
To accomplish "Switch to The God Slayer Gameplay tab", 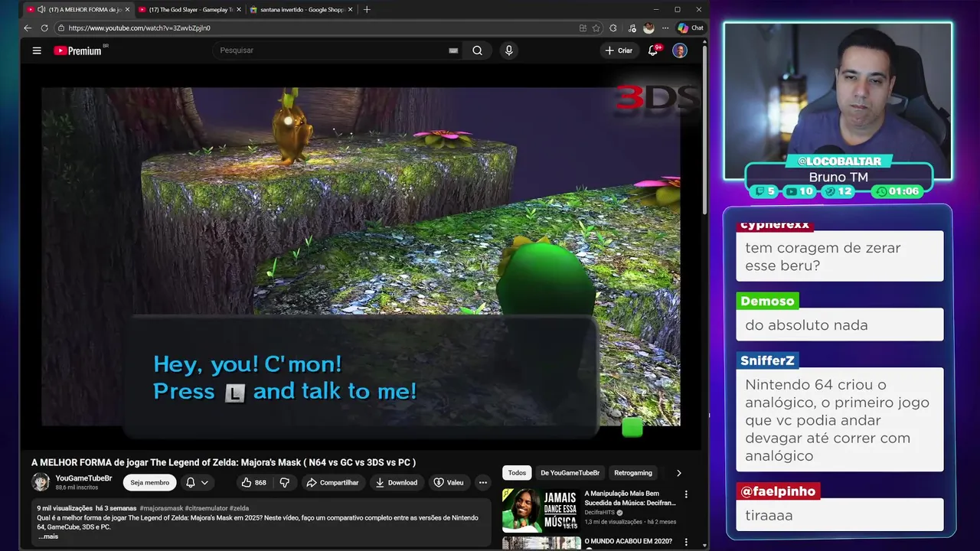I will [x=189, y=10].
